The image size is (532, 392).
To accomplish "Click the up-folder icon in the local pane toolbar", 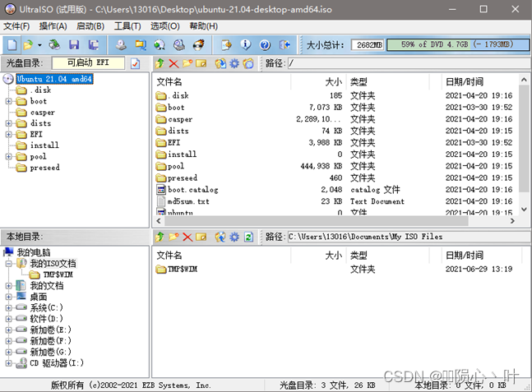I will coord(160,237).
